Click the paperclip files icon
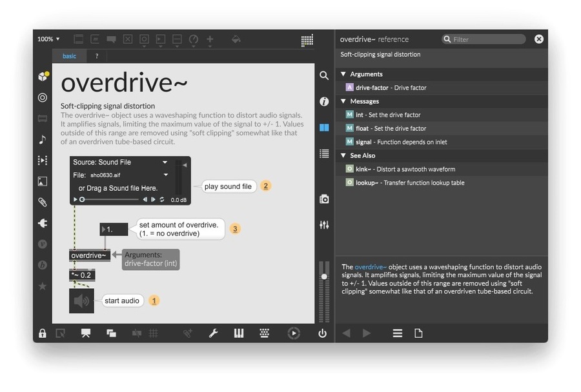The width and height of the screenshot is (581, 392). (43, 202)
